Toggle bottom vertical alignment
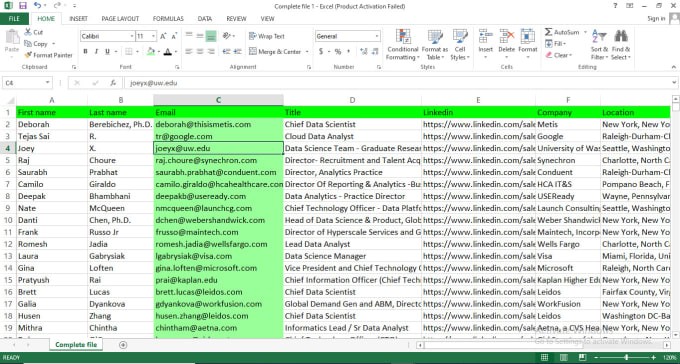Viewport: 680px width, 364px height. click(211, 36)
